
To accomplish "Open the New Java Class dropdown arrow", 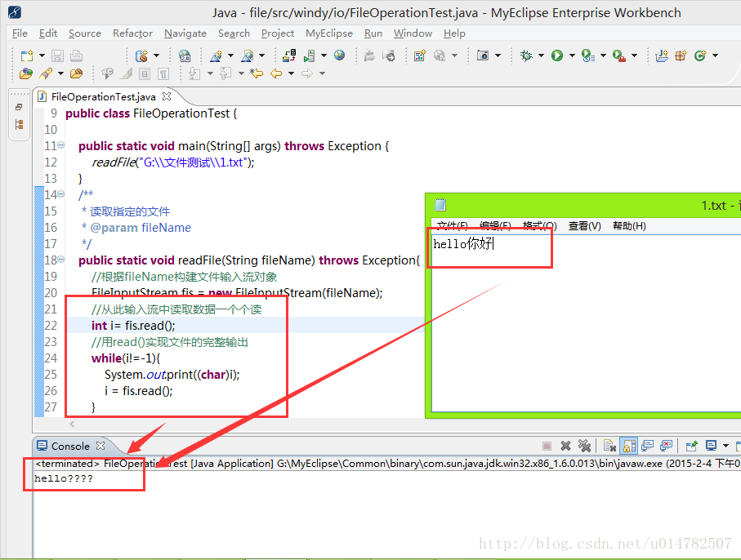I will (x=716, y=56).
